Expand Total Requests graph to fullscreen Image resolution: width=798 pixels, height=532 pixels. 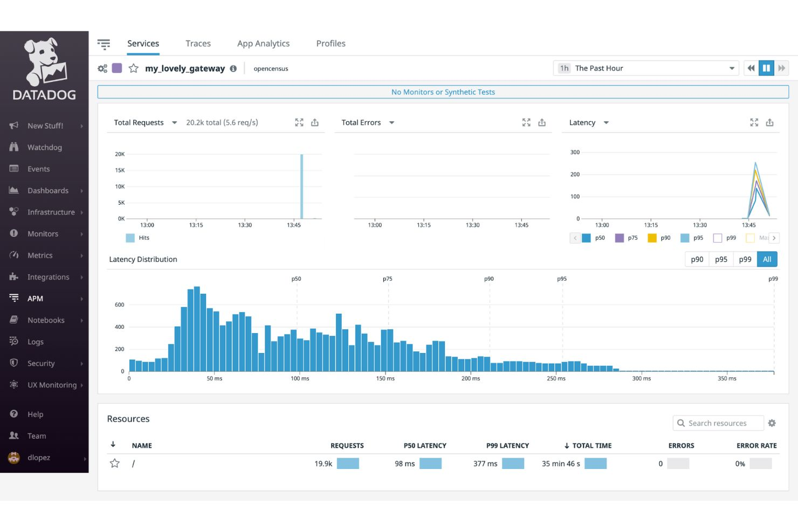pos(299,122)
